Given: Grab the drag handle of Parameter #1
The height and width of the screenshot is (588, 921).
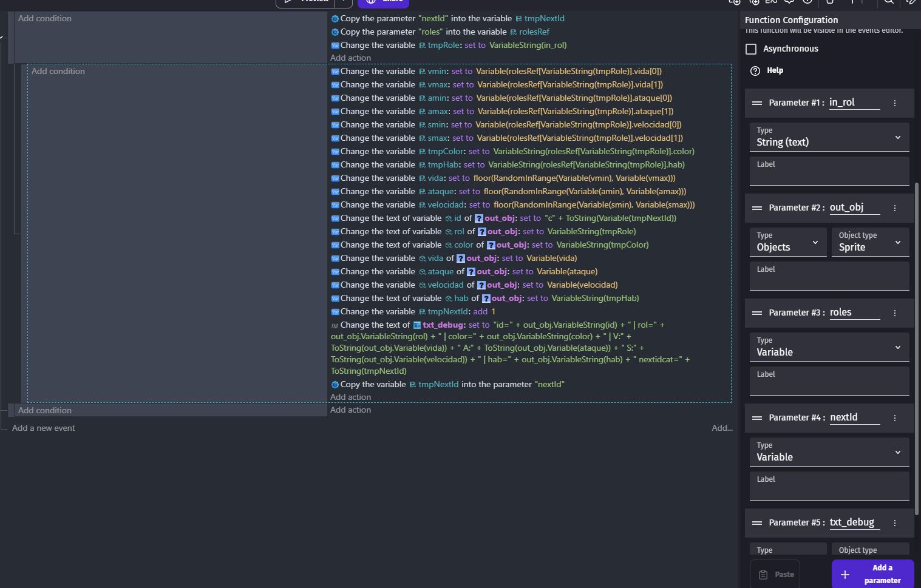Looking at the screenshot, I should click(756, 103).
